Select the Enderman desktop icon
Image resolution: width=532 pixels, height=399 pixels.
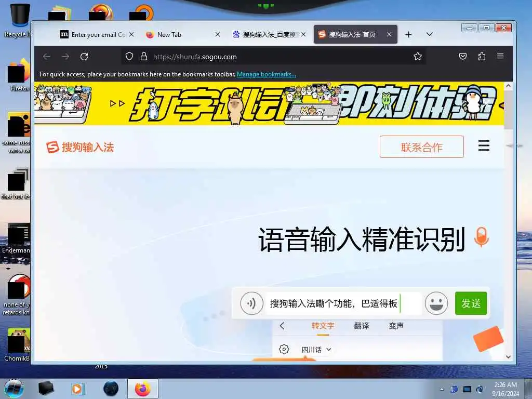pyautogui.click(x=16, y=238)
